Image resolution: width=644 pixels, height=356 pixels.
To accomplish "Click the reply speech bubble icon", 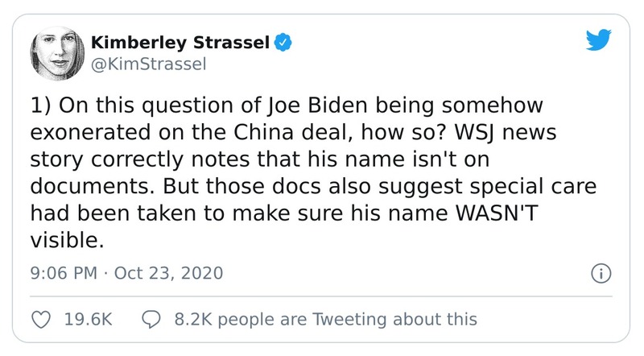I will pyautogui.click(x=152, y=319).
